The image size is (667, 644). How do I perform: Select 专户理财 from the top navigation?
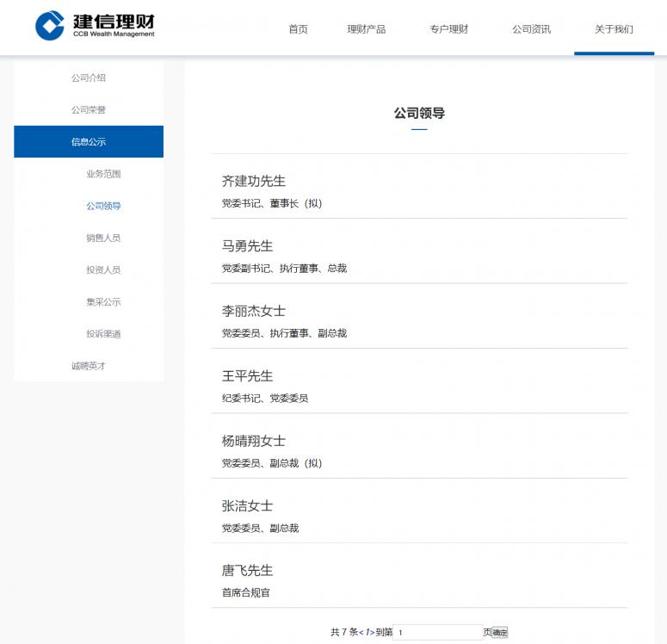pyautogui.click(x=449, y=29)
